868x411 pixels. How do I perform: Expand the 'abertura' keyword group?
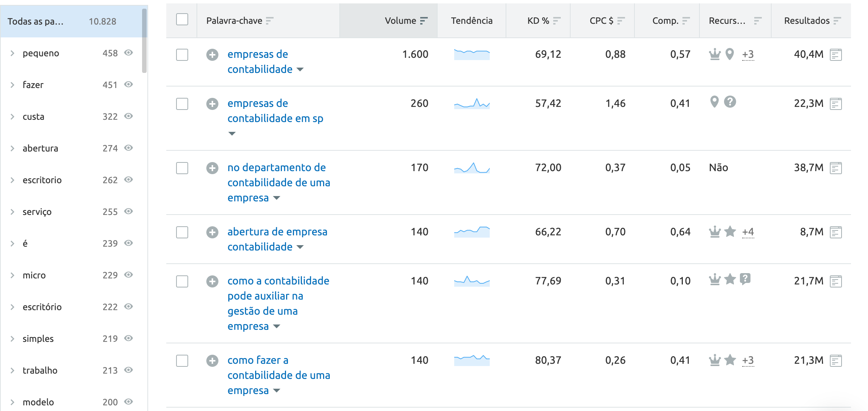point(12,148)
